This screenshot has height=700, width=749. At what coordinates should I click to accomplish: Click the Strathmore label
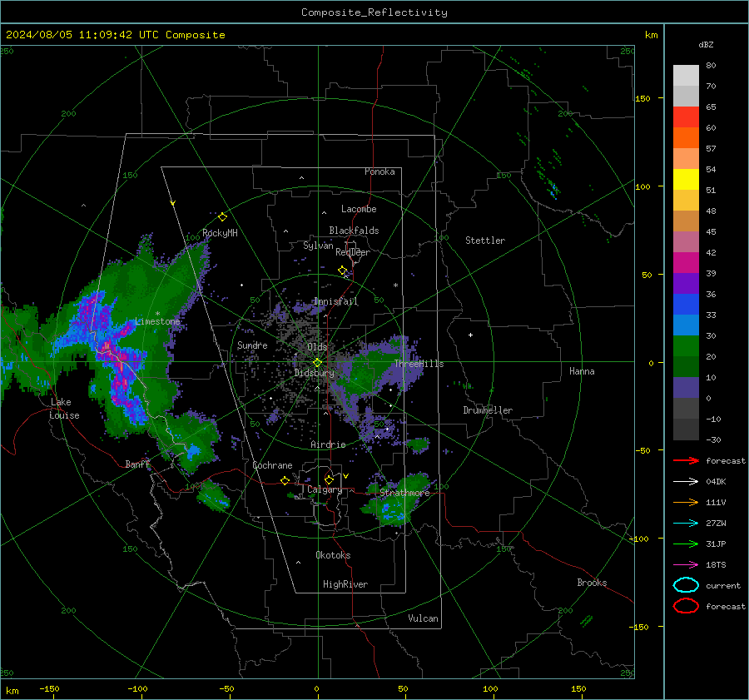tap(404, 493)
